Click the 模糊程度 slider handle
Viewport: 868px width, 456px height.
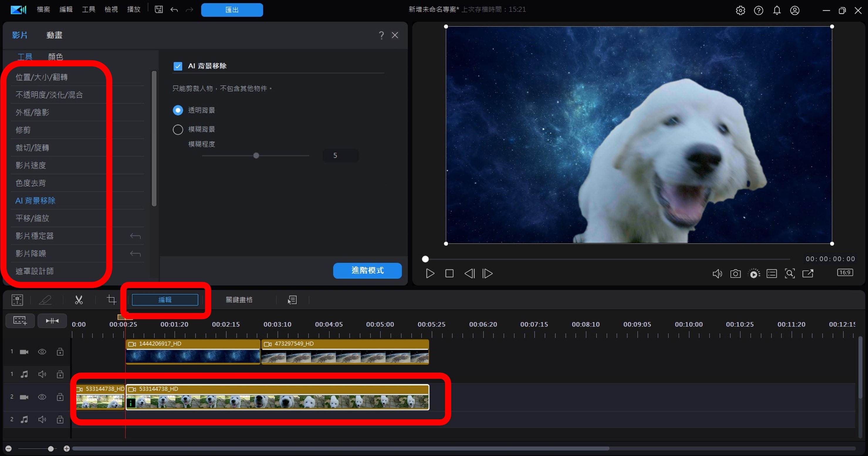click(256, 156)
